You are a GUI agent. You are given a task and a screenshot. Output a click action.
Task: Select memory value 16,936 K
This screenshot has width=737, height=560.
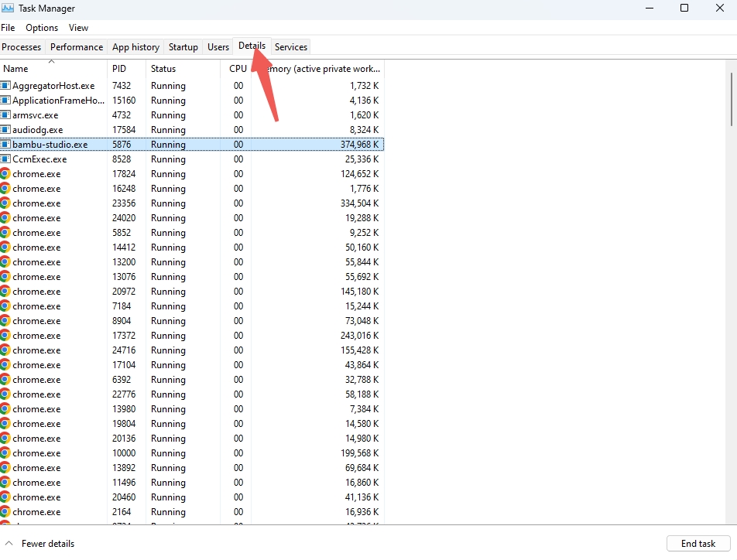pos(362,511)
